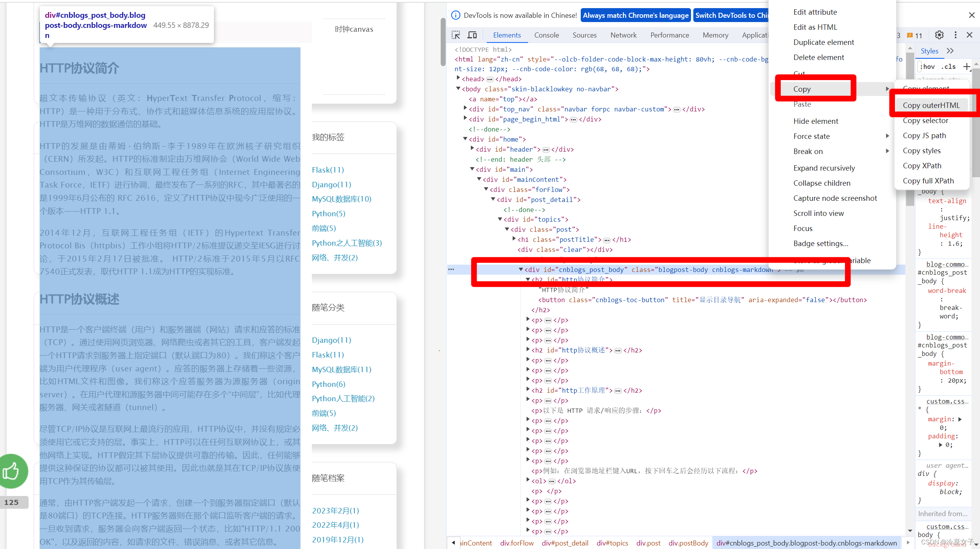Choose Copy outerHTML from the submenu
This screenshot has height=549, width=980.
(931, 105)
